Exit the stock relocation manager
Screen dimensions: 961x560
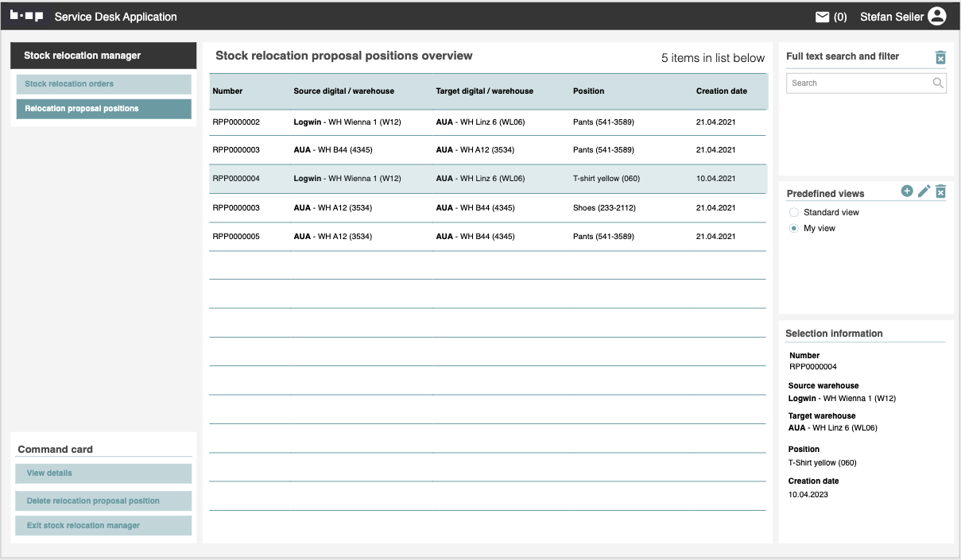[103, 526]
